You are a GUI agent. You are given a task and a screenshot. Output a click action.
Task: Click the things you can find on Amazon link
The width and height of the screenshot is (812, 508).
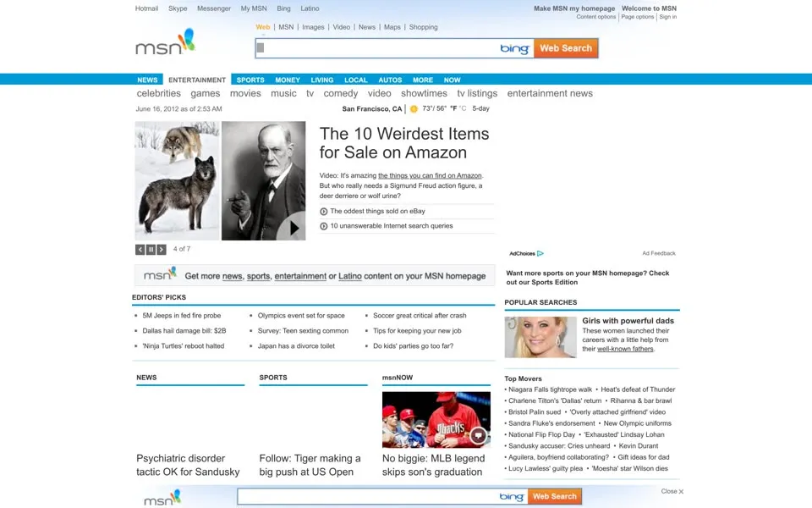tap(430, 176)
